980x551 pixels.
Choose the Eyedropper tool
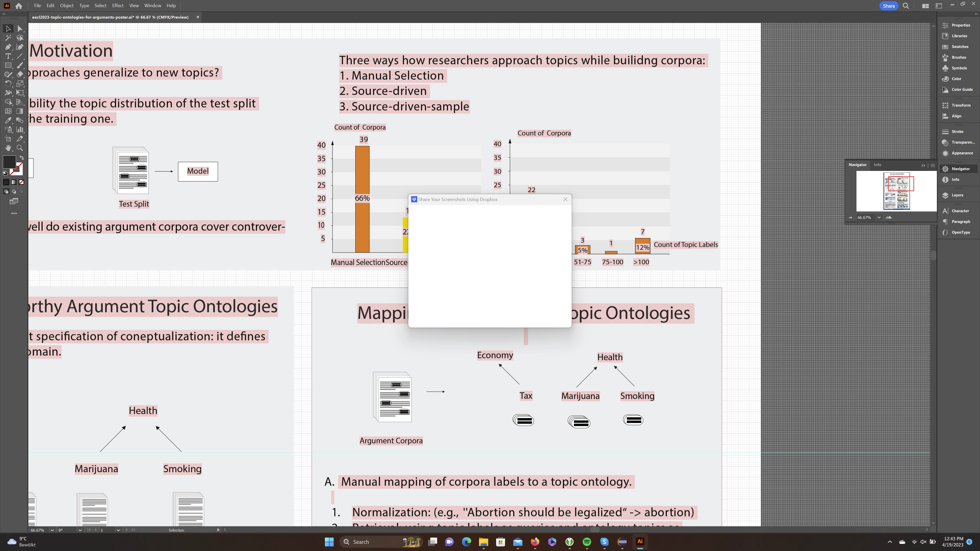[8, 121]
